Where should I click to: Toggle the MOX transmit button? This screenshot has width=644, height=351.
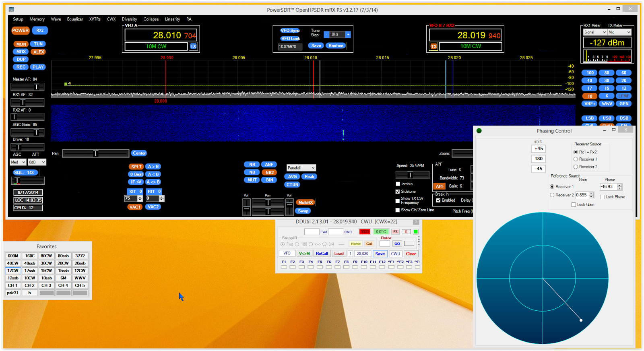click(x=21, y=52)
